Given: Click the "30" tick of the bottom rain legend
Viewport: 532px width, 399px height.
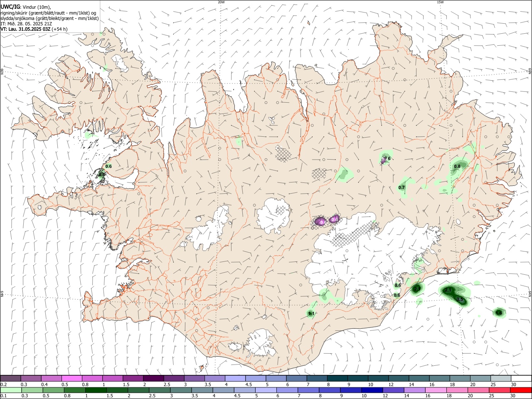Looking at the screenshot, I should coord(512,396).
